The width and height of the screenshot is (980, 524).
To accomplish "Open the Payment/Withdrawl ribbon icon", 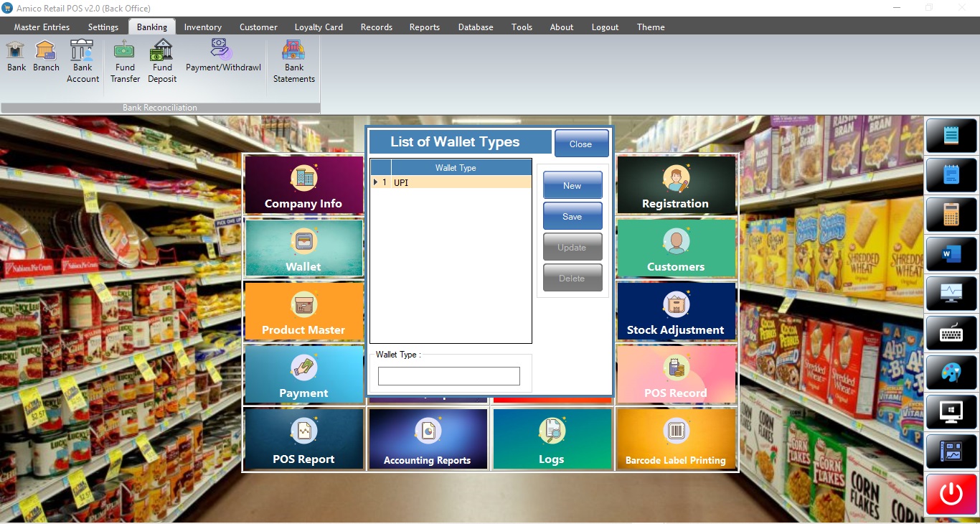I will click(x=222, y=56).
